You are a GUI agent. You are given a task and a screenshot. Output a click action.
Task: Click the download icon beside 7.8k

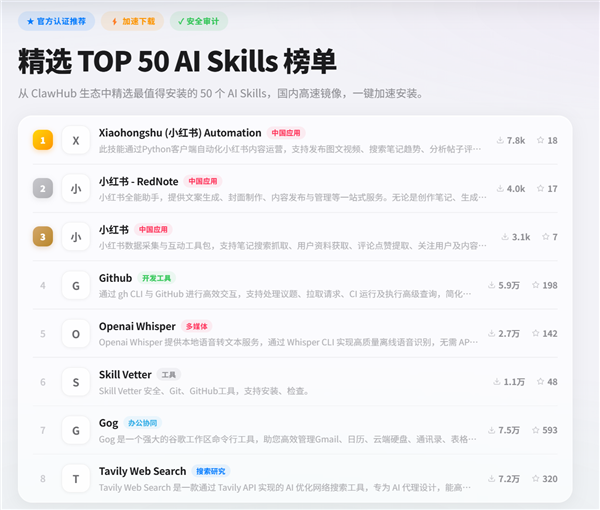point(500,140)
